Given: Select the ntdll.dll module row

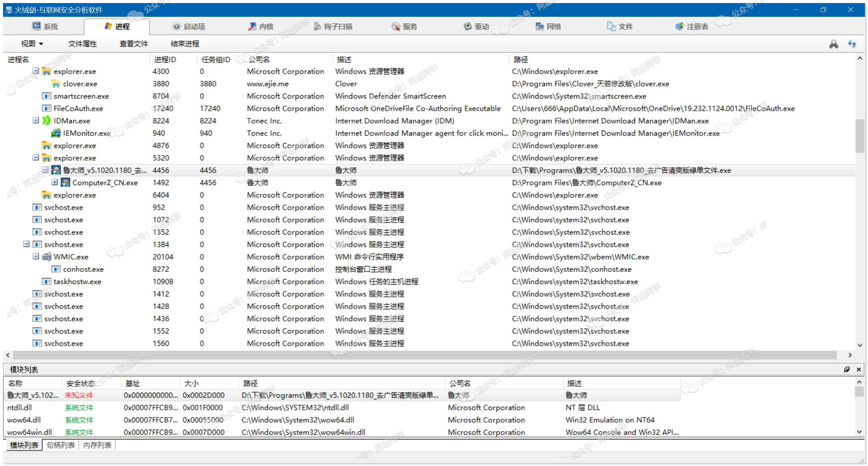Looking at the screenshot, I should (343, 407).
